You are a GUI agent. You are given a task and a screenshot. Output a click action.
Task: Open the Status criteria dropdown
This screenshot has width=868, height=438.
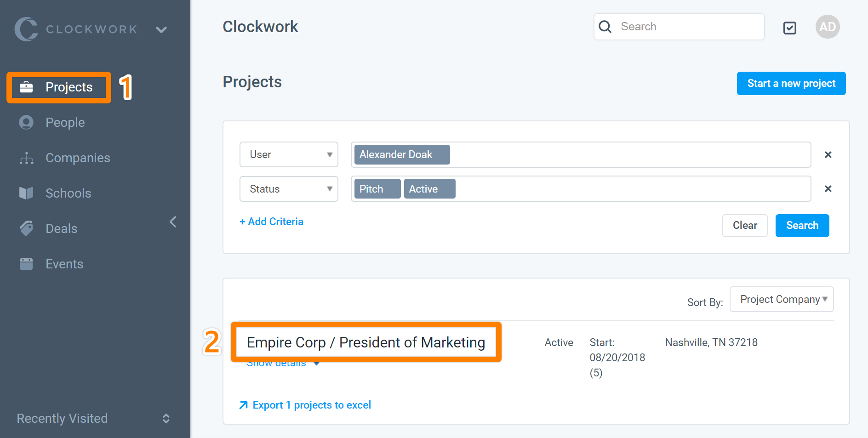(289, 189)
